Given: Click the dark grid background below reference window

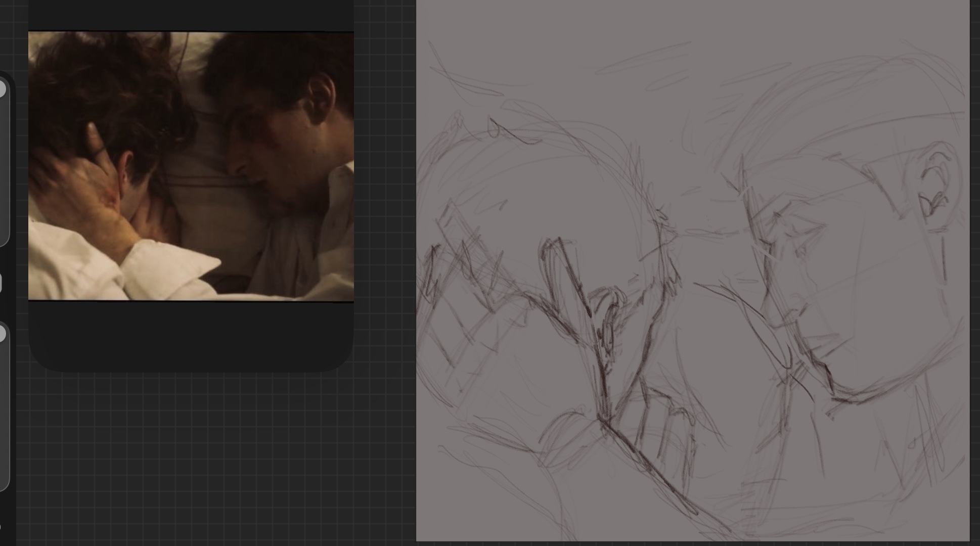Looking at the screenshot, I should pyautogui.click(x=202, y=455).
